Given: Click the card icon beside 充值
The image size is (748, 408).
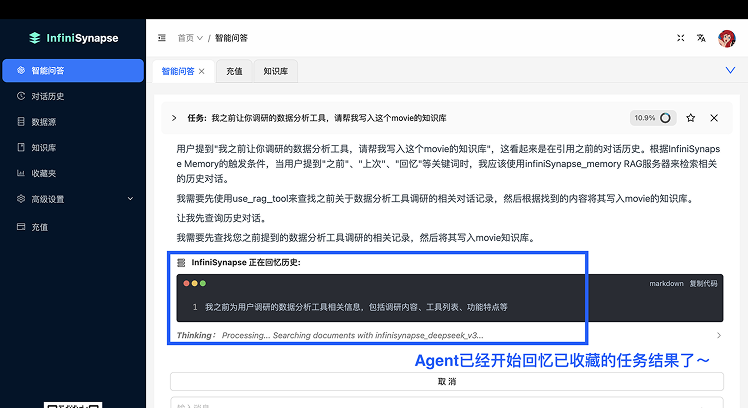Looking at the screenshot, I should click(x=21, y=227).
